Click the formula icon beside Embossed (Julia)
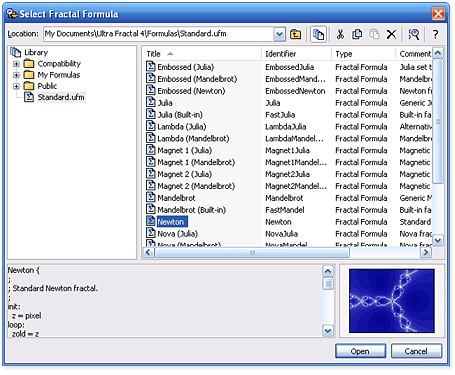 151,67
